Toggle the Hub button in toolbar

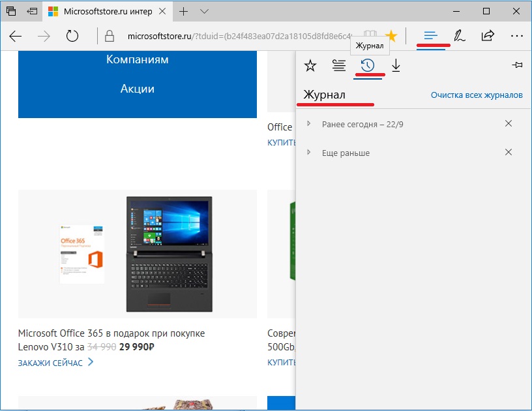coord(430,36)
